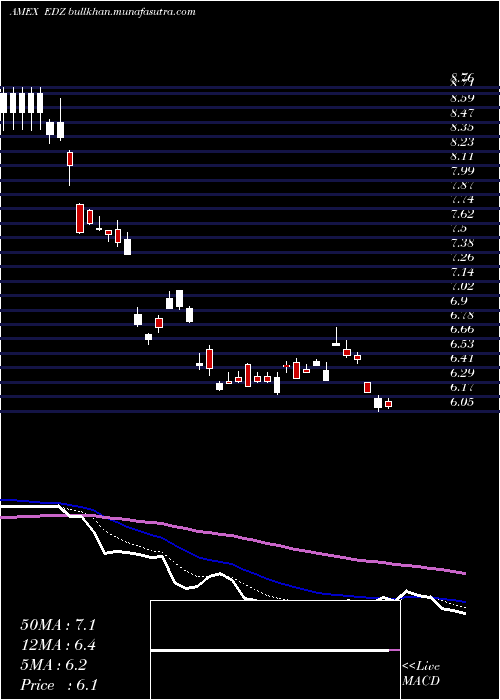Select the 8.35 price axis label
Image resolution: width=500 pixels, height=700 pixels.
point(462,127)
